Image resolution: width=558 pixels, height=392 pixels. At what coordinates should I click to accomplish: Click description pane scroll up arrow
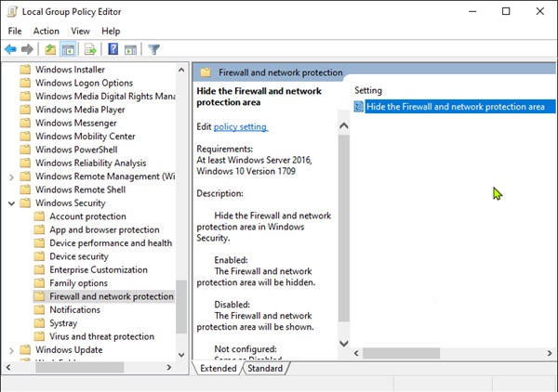(x=344, y=125)
